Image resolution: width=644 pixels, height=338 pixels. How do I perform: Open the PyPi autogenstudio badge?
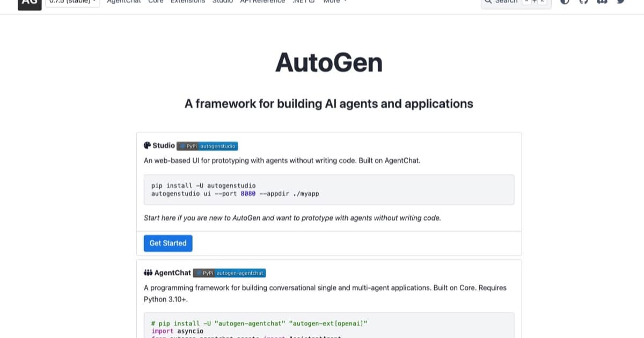pos(207,146)
